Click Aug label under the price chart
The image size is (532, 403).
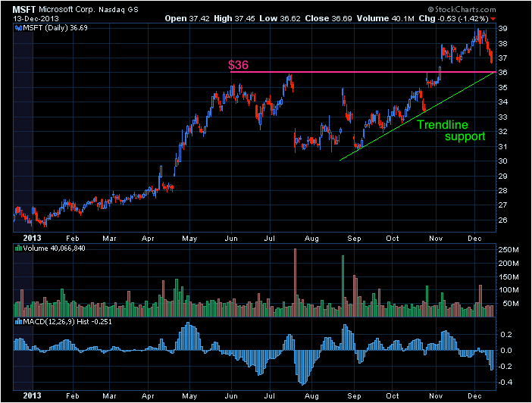311,239
